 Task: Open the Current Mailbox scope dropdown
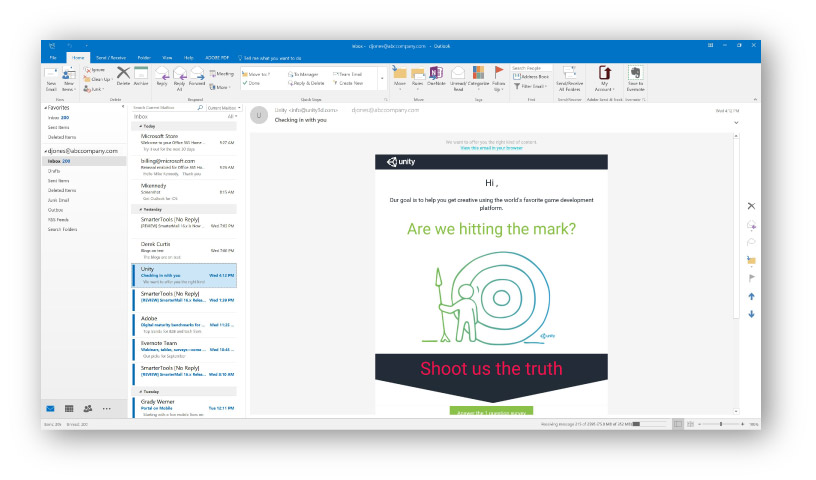(224, 108)
